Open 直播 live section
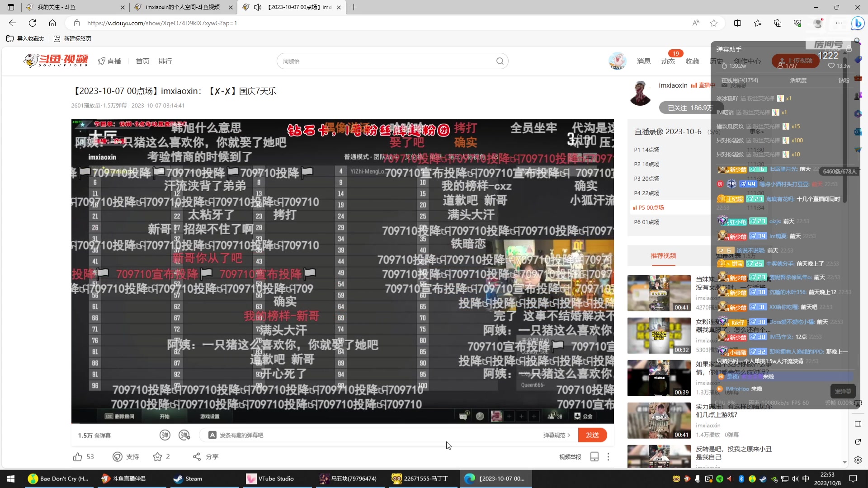The height and width of the screenshot is (488, 868). tap(109, 61)
